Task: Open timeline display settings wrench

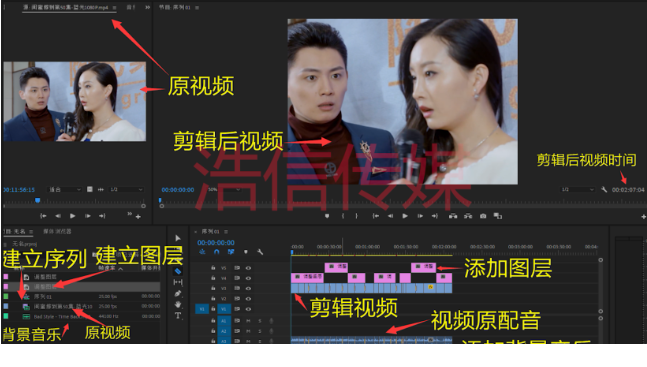Action: (260, 251)
